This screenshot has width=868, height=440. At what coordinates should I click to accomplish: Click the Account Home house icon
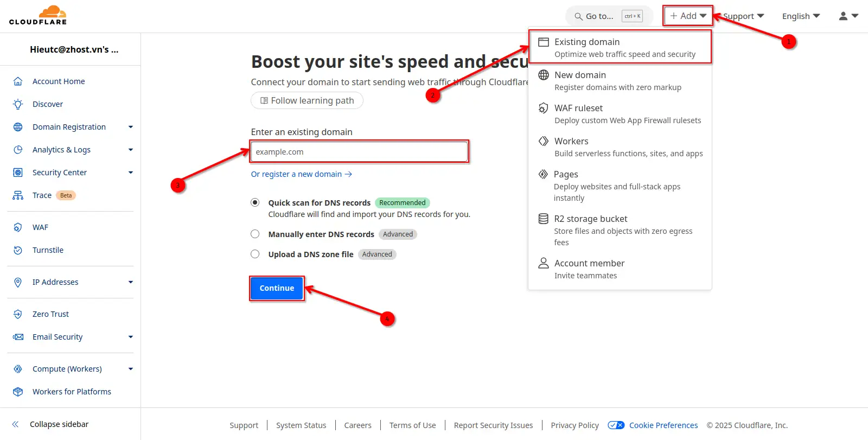point(18,81)
